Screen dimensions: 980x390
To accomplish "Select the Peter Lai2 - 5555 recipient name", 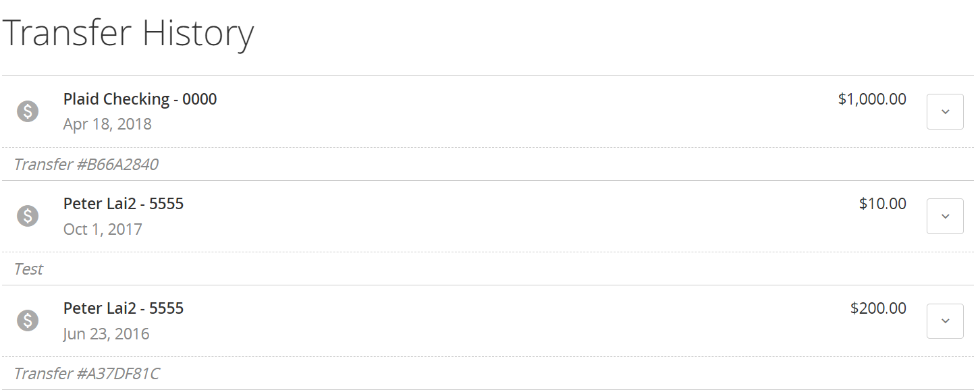I will coord(124,203).
